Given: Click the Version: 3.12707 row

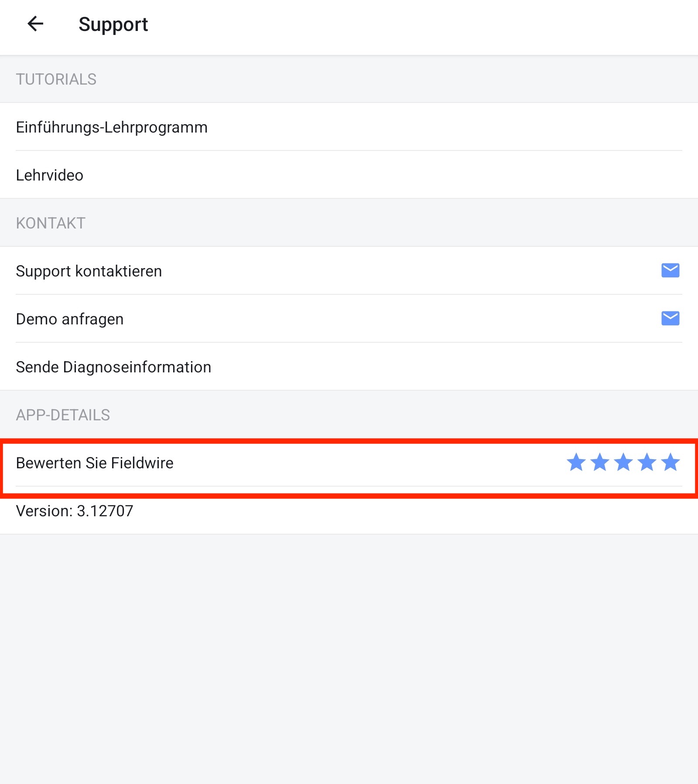Looking at the screenshot, I should coord(349,511).
